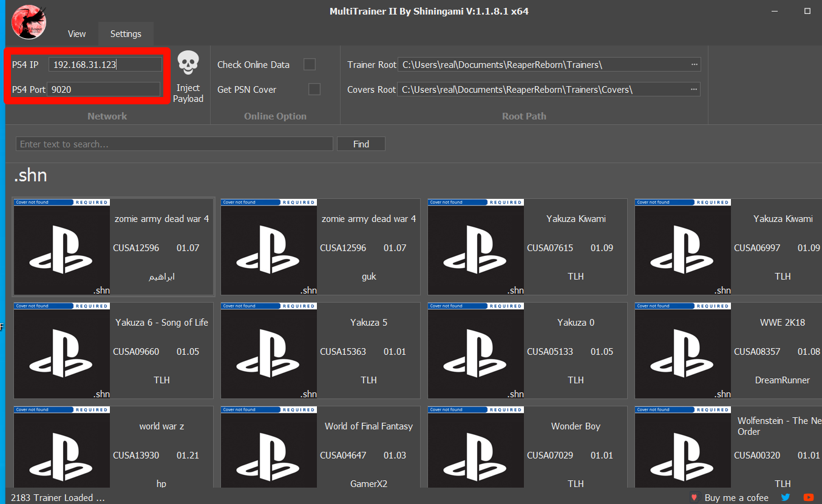Click the Covers Root path field
The height and width of the screenshot is (504, 822).
point(549,89)
